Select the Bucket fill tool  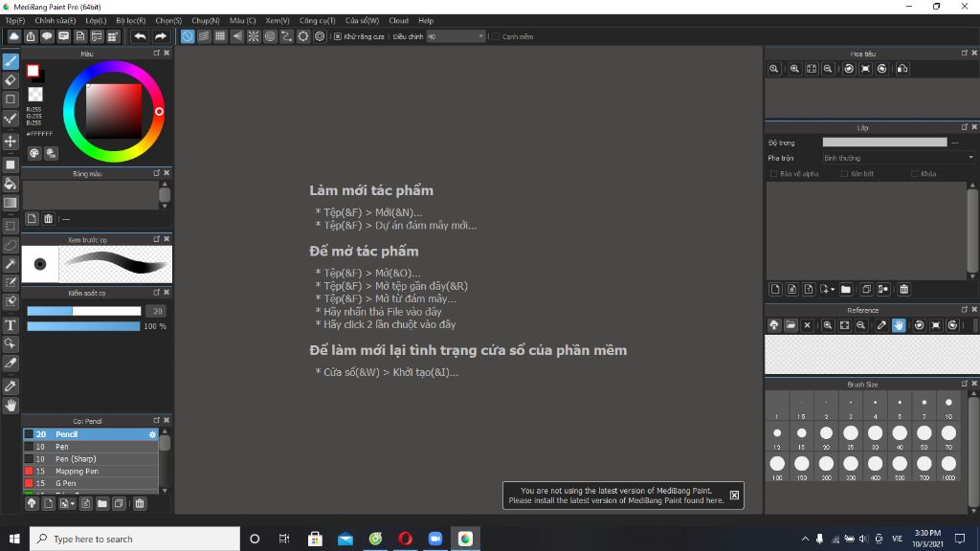11,184
